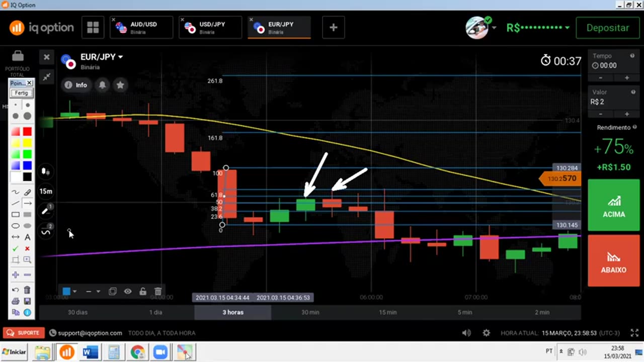Expand the EUR/JPY asset selector

[120, 57]
